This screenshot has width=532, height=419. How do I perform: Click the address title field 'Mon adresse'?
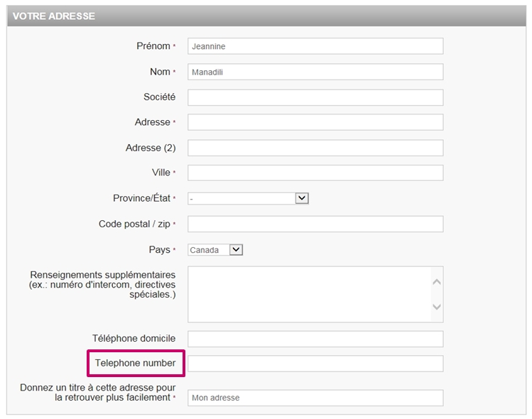point(315,398)
